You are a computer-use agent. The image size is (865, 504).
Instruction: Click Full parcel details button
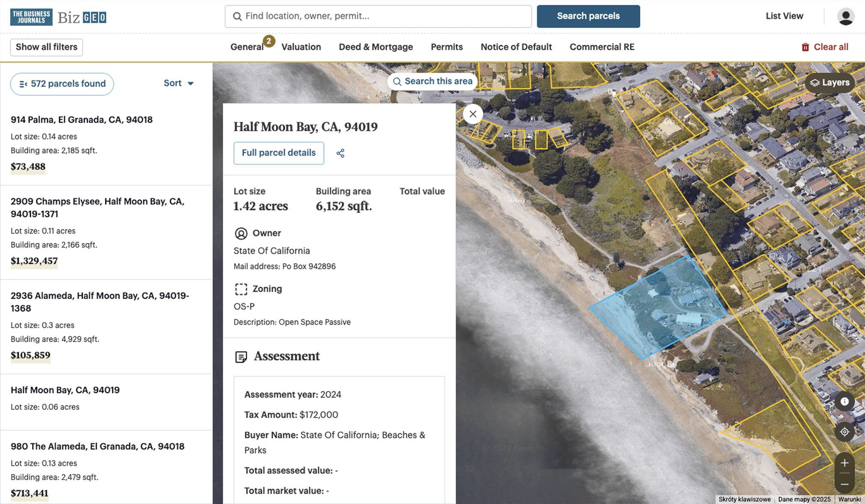(x=279, y=153)
